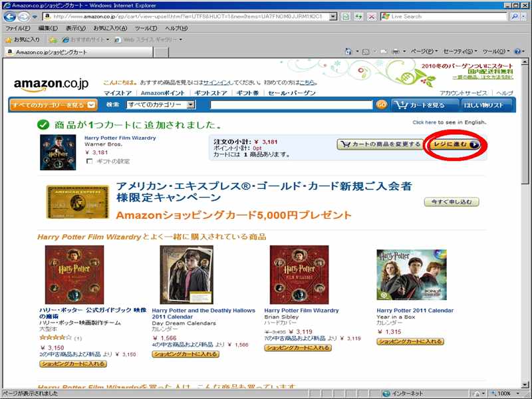Click the cart item's Harry Potter cover thumbnail
The width and height of the screenshot is (532, 399).
coord(58,152)
